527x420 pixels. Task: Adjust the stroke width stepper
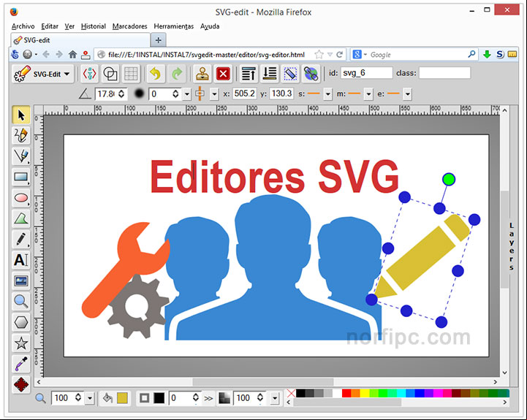tap(196, 398)
